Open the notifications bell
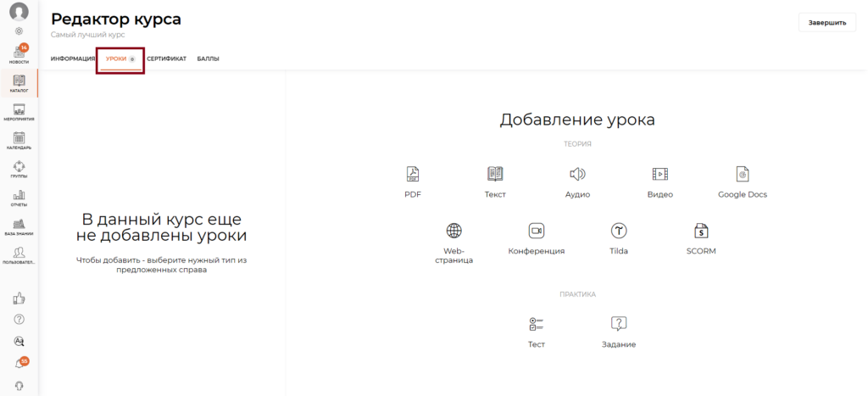The height and width of the screenshot is (396, 868). [x=19, y=364]
